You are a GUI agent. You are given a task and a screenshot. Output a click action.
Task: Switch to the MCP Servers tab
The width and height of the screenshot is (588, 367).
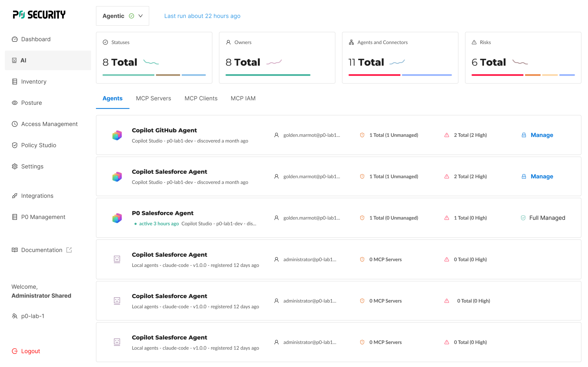(x=154, y=98)
